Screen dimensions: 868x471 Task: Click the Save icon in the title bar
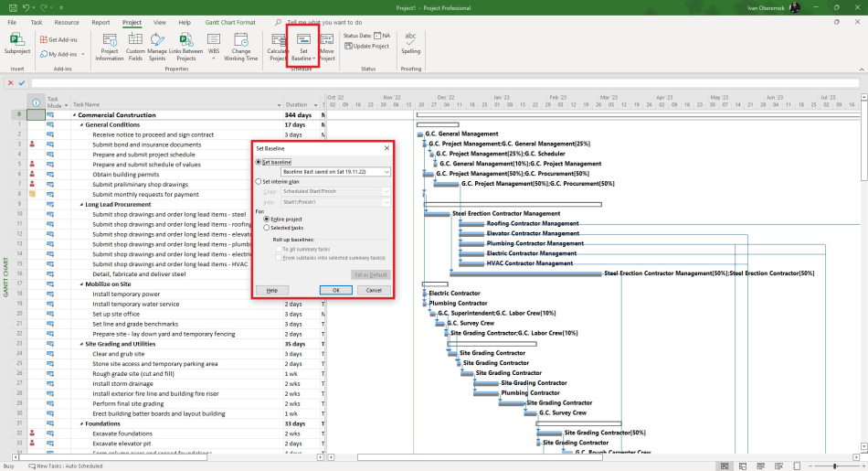click(13, 7)
